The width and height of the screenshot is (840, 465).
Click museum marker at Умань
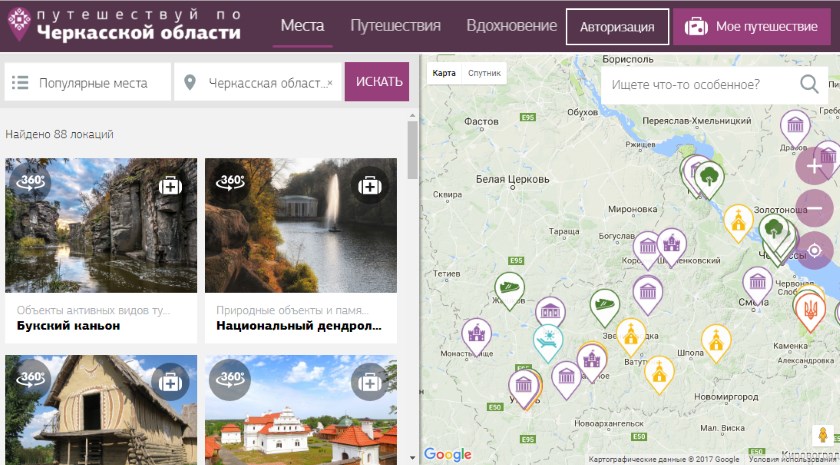[523, 386]
